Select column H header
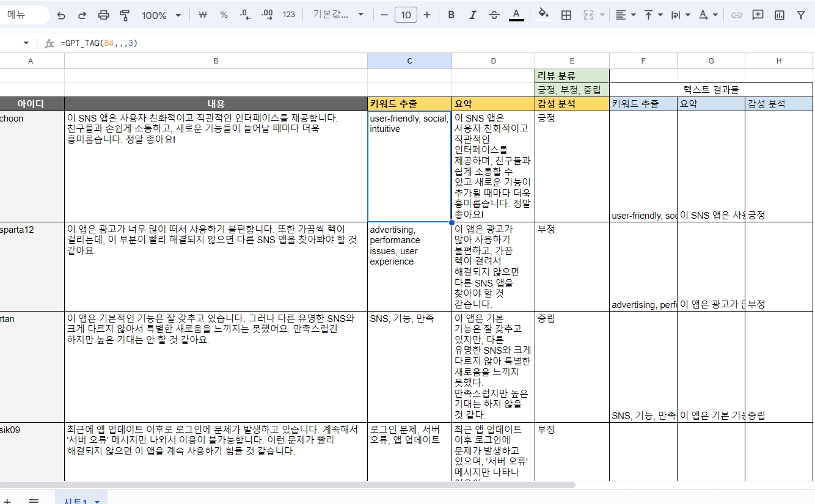 (x=779, y=60)
